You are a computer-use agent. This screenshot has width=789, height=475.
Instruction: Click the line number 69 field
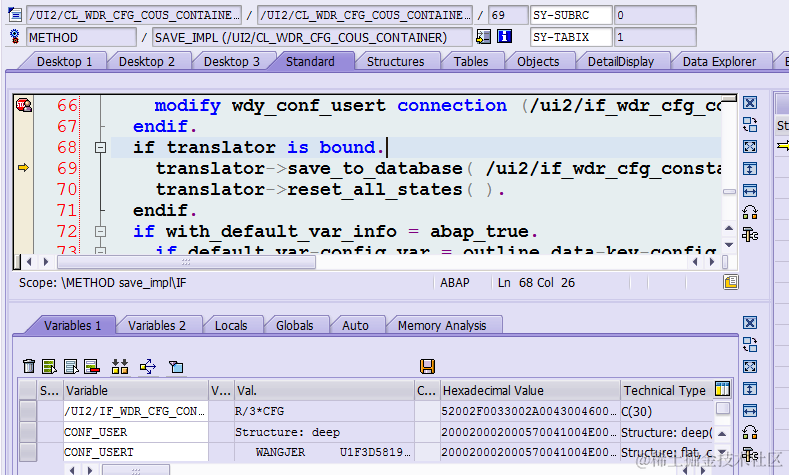[508, 15]
